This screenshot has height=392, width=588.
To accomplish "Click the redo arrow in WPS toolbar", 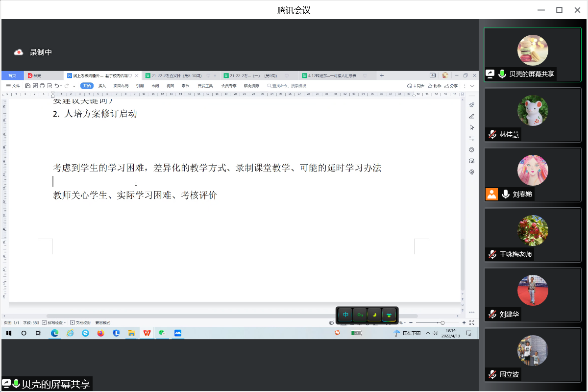I will tap(67, 86).
